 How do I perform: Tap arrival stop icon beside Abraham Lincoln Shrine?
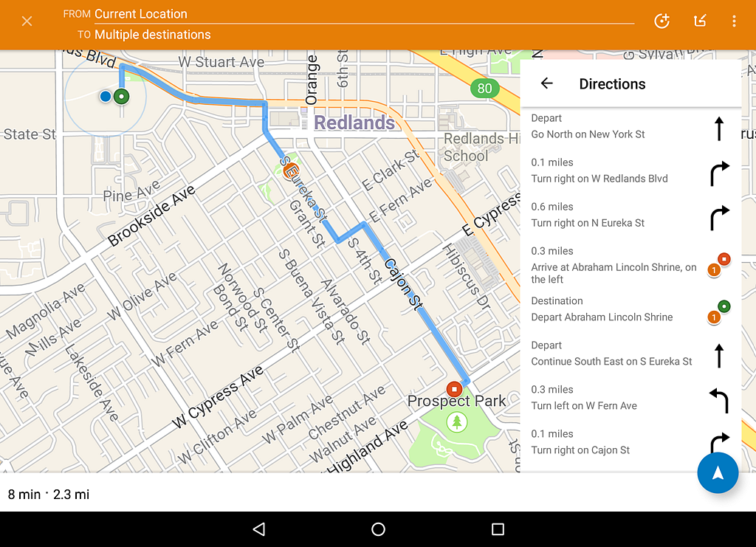pos(719,265)
